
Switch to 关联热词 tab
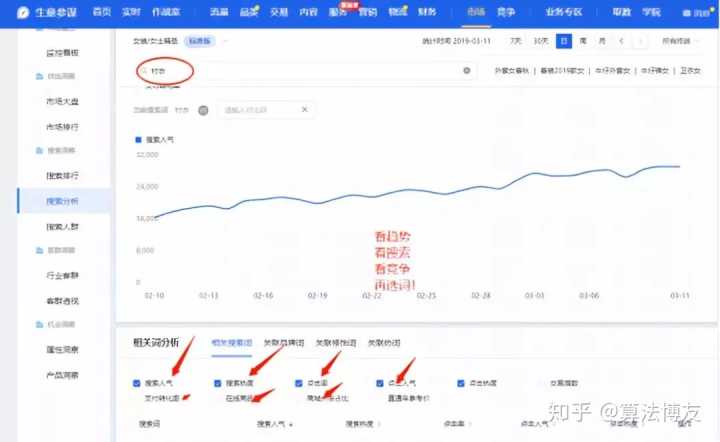384,343
